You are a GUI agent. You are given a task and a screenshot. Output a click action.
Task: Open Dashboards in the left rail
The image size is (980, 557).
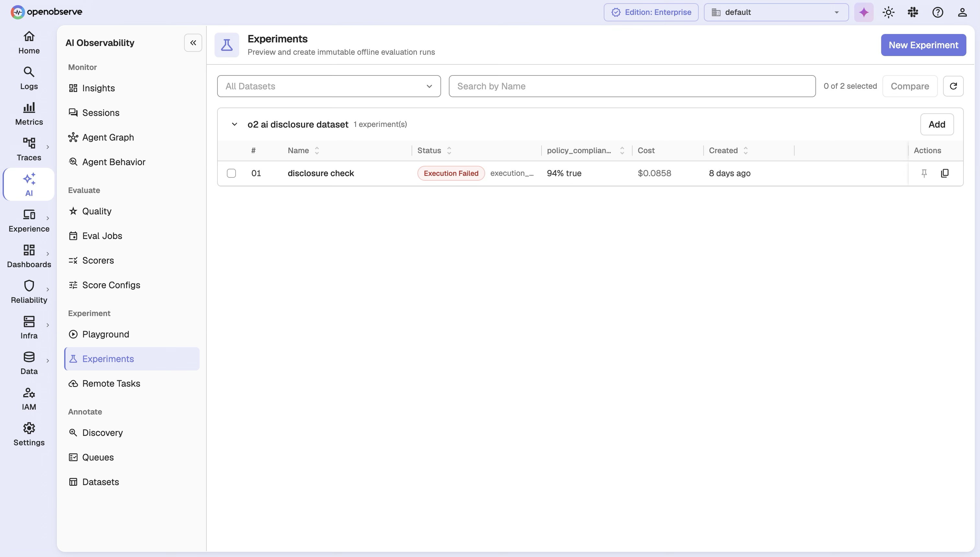(29, 256)
